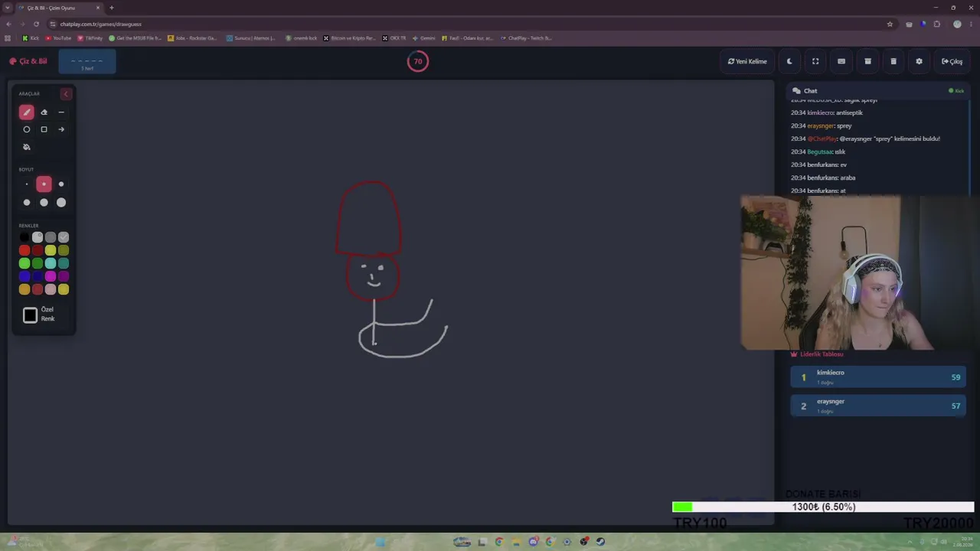
Task: Go back in the browser
Action: [x=8, y=24]
